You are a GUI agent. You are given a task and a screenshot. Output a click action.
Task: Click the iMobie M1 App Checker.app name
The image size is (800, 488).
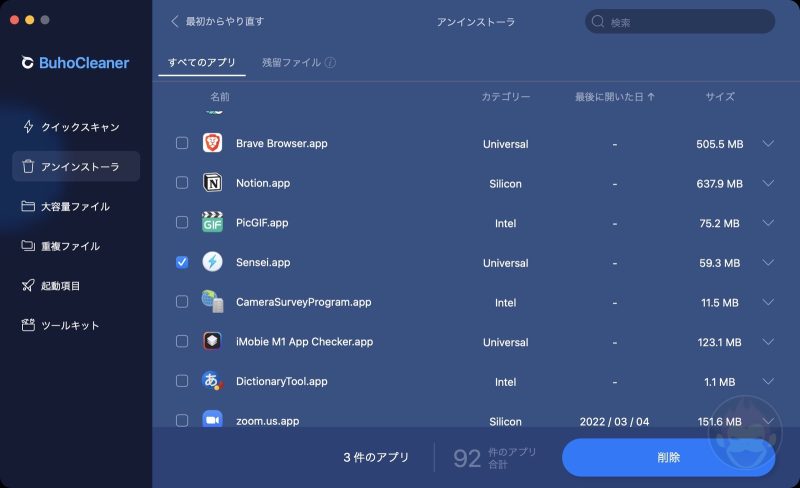pyautogui.click(x=304, y=341)
